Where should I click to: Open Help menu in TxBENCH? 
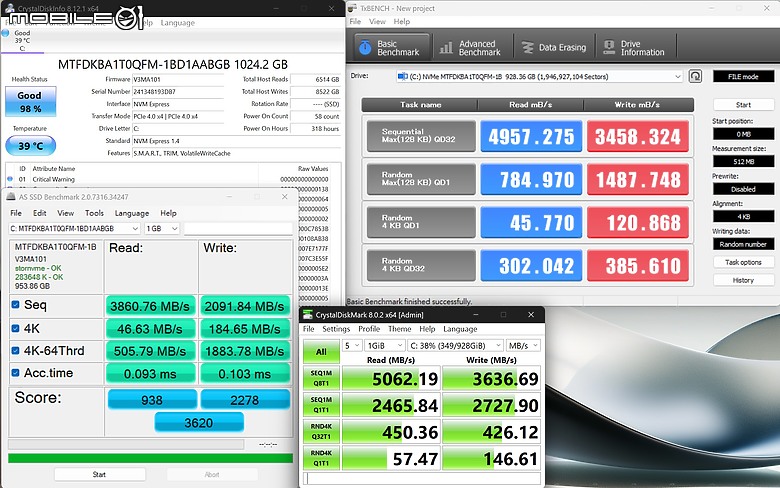[x=402, y=22]
